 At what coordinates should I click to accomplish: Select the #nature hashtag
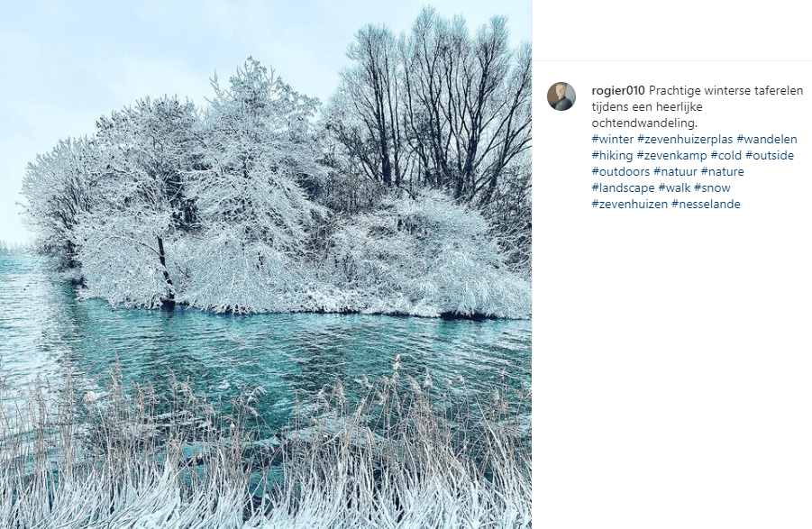point(723,171)
